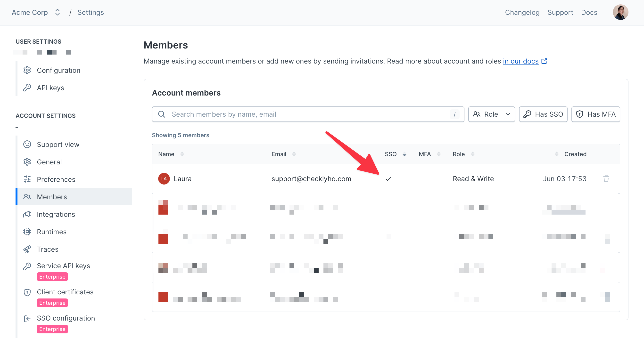
Task: Follow the 'in our docs' link
Action: [520, 61]
